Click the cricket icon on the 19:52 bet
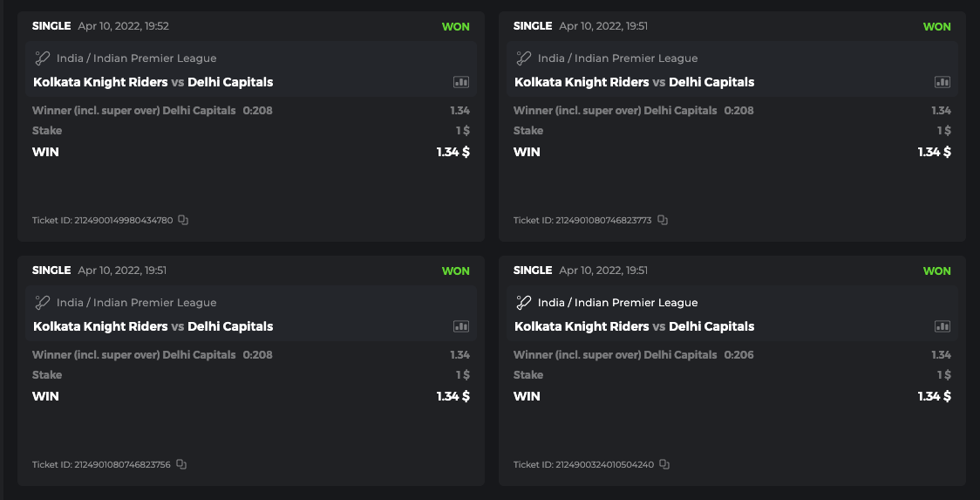This screenshot has width=980, height=500. pos(43,58)
